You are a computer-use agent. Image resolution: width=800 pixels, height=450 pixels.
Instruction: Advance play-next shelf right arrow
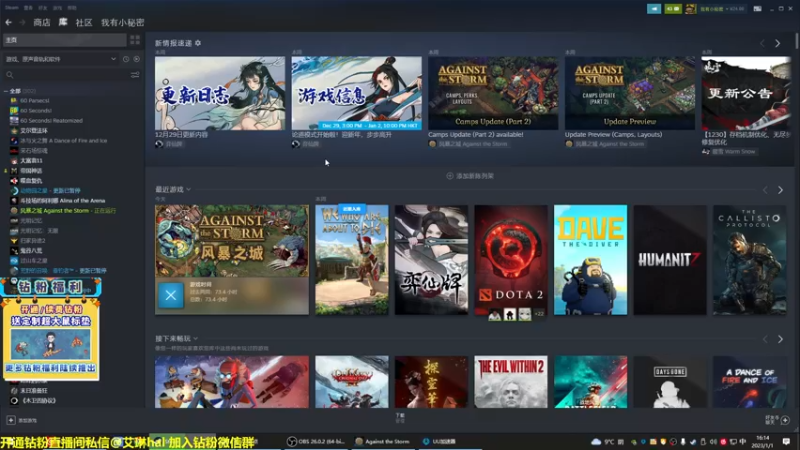coord(781,339)
